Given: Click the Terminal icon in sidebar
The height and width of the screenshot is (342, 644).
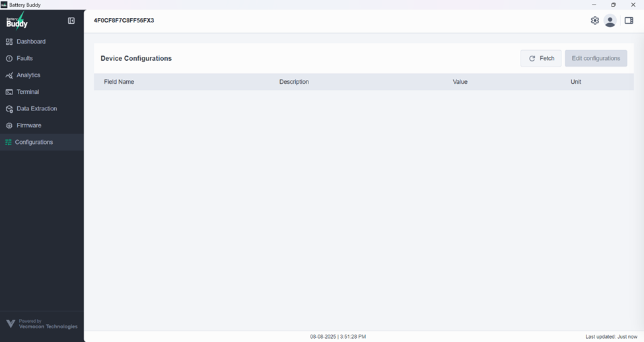Looking at the screenshot, I should point(9,92).
